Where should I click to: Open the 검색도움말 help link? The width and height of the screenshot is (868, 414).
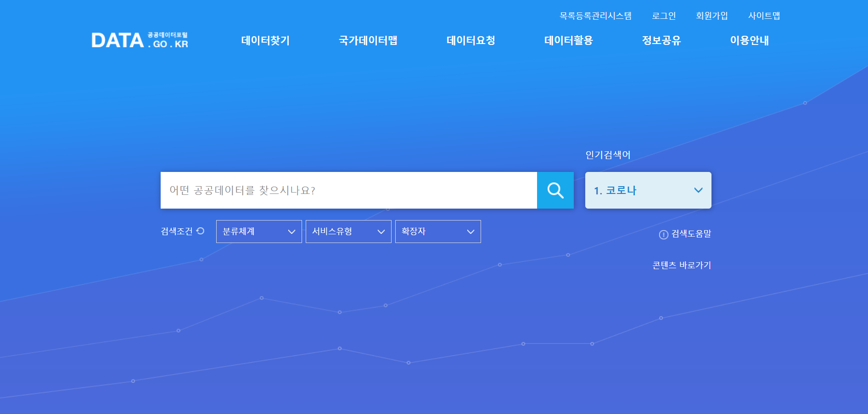tap(691, 234)
